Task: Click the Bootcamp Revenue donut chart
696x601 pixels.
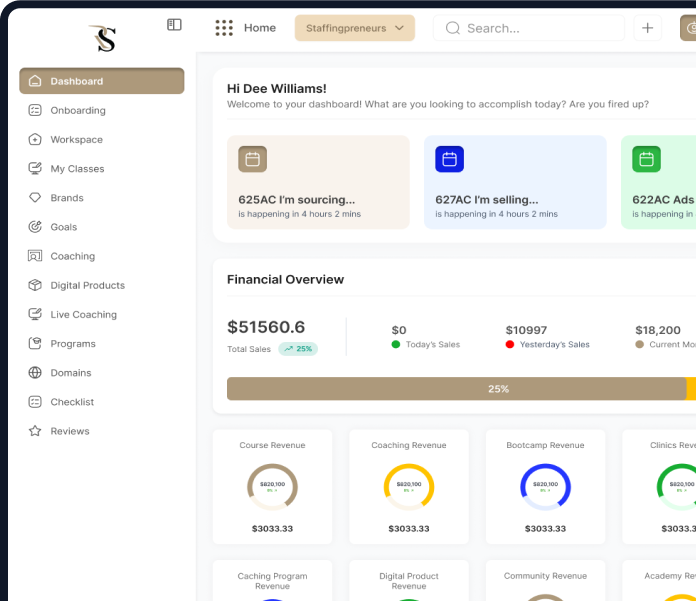Action: click(x=546, y=487)
